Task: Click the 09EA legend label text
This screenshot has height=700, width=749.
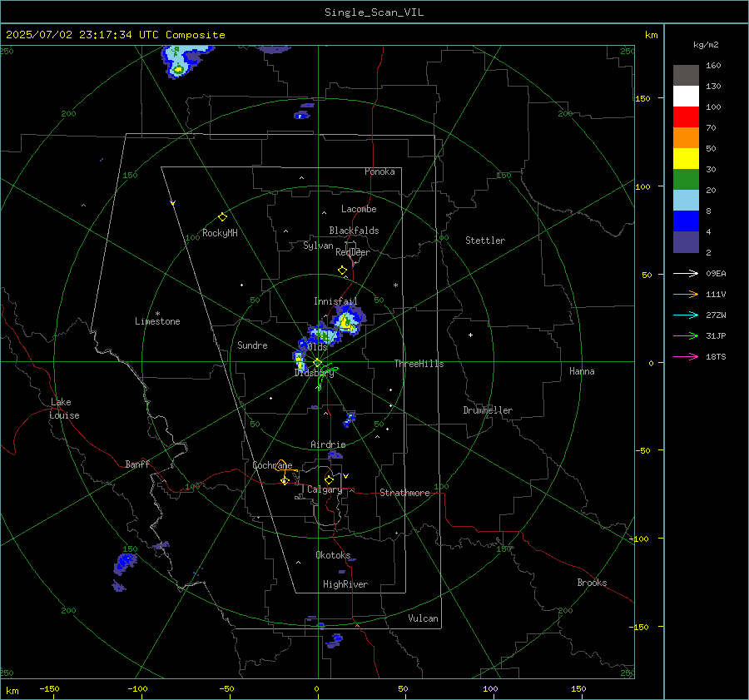Action: point(716,273)
